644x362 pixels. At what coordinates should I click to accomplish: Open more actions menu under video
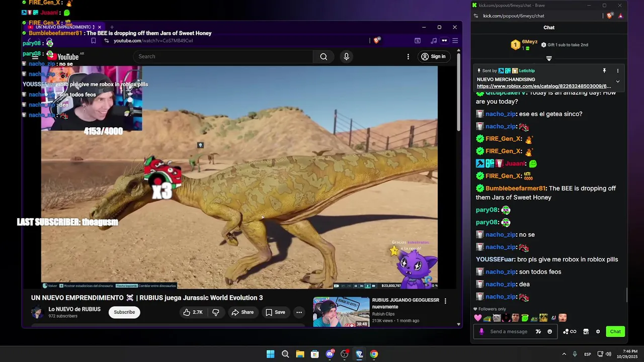299,312
